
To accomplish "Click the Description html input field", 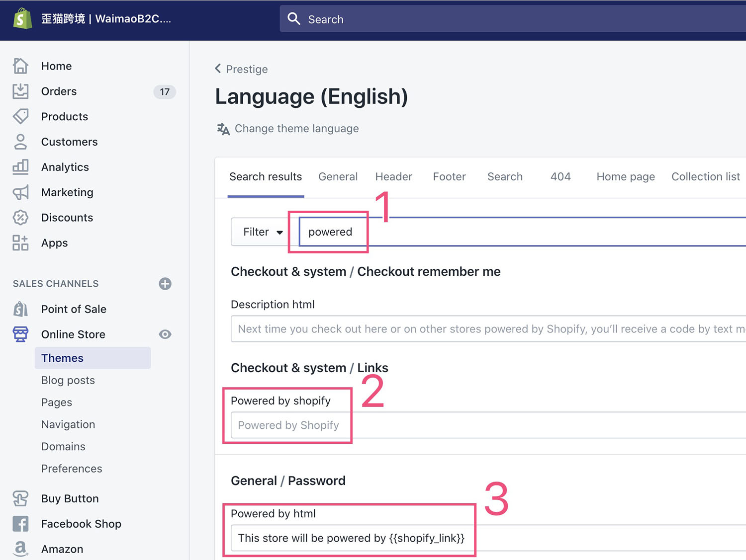I will (x=488, y=328).
